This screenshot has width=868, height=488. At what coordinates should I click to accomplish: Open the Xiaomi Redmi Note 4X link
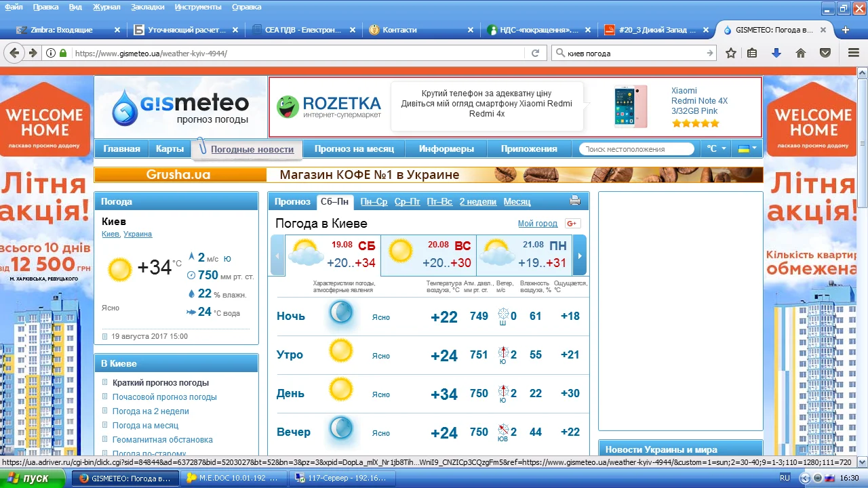coord(699,101)
